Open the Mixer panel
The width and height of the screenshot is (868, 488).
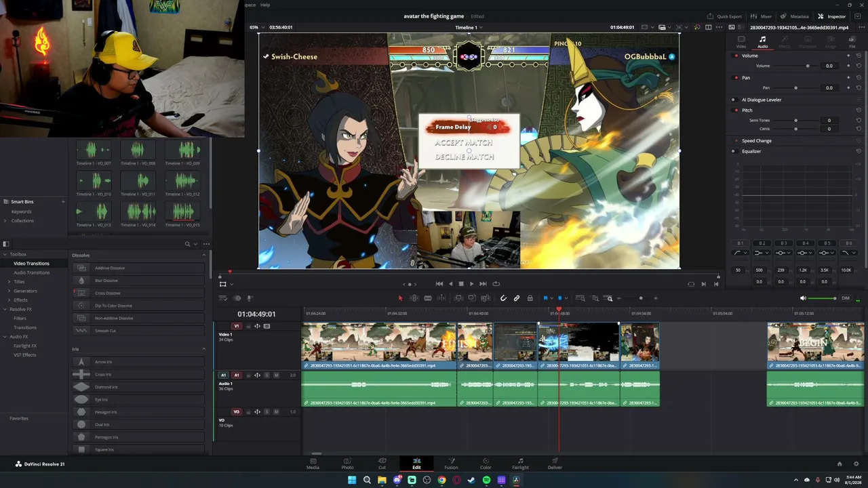tap(762, 16)
